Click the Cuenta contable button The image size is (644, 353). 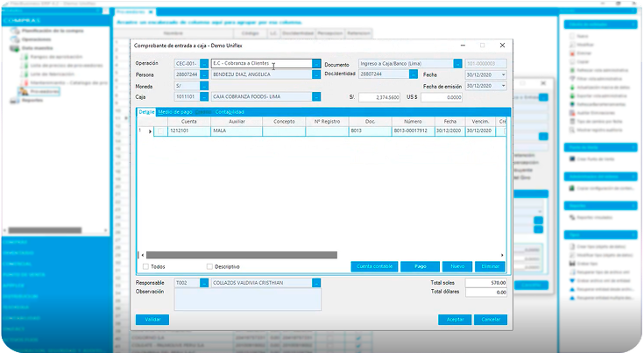coord(373,266)
